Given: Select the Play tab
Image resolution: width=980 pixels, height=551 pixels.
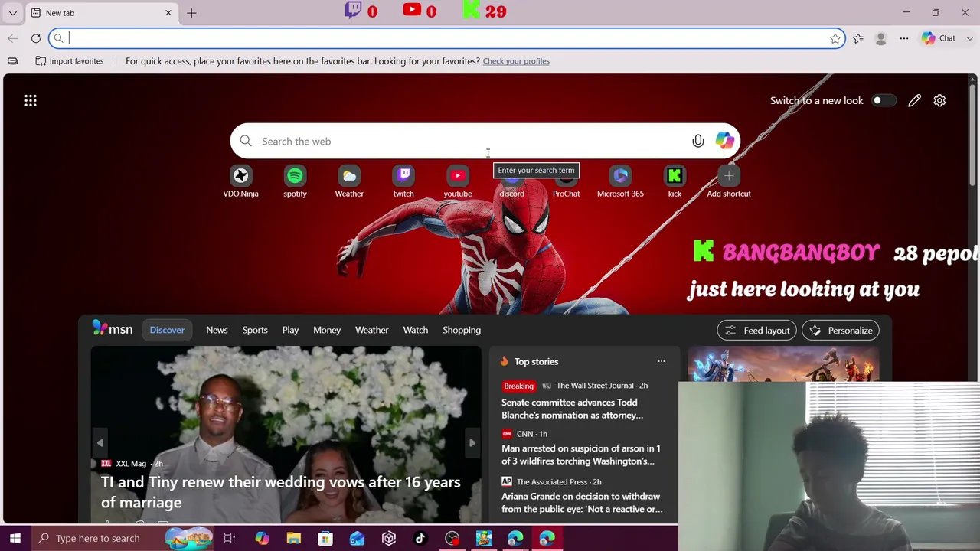Looking at the screenshot, I should pos(290,330).
